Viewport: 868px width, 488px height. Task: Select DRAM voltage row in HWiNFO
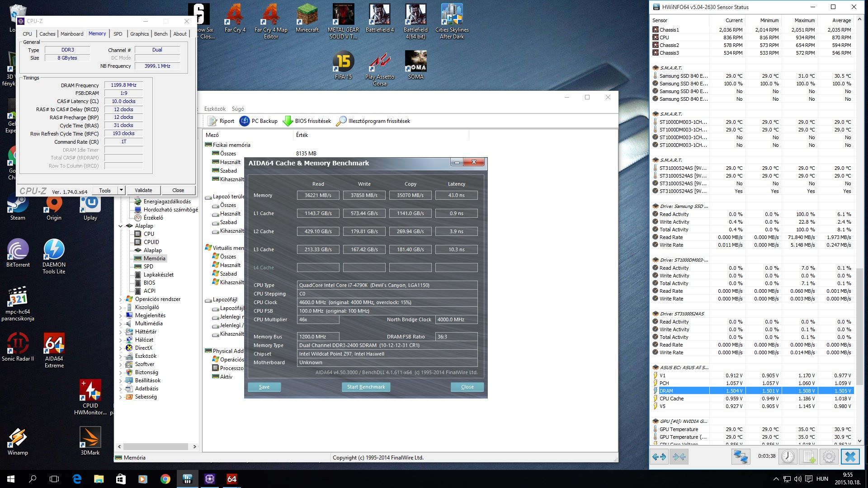point(752,391)
